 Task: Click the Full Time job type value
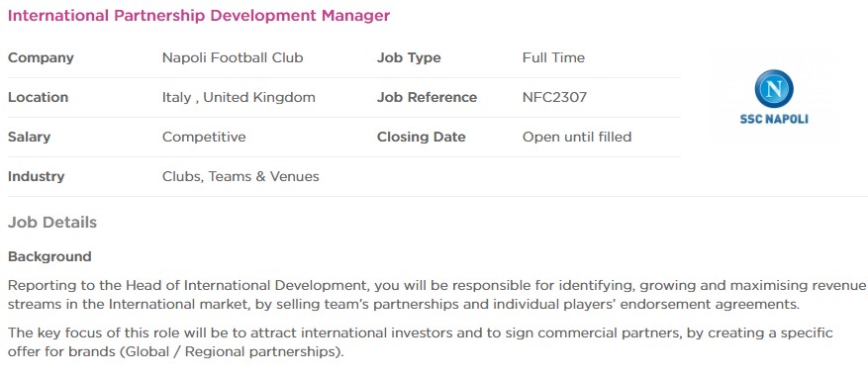pos(553,57)
